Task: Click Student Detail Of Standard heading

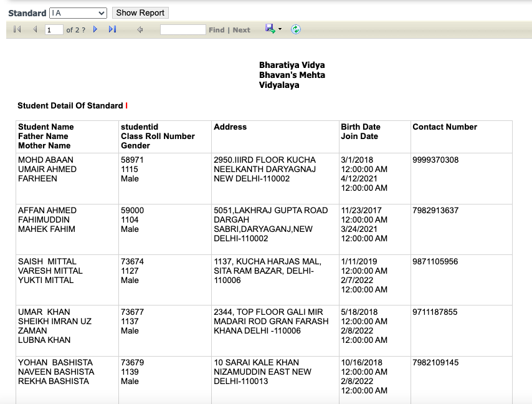Action: (73, 106)
